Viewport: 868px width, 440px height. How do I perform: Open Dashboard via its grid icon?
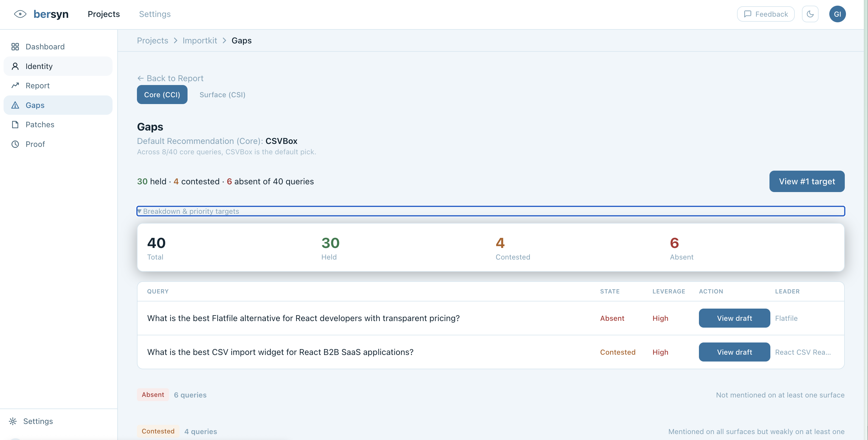pos(15,46)
